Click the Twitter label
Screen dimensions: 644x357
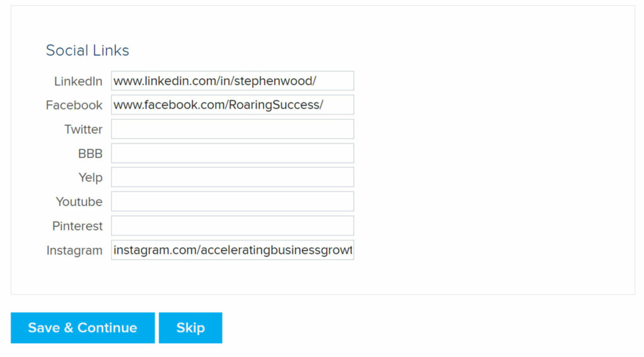pos(84,130)
